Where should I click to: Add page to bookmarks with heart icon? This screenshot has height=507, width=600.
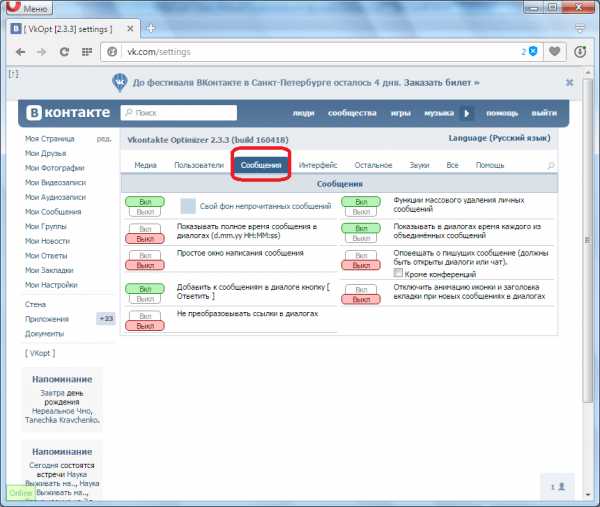554,51
